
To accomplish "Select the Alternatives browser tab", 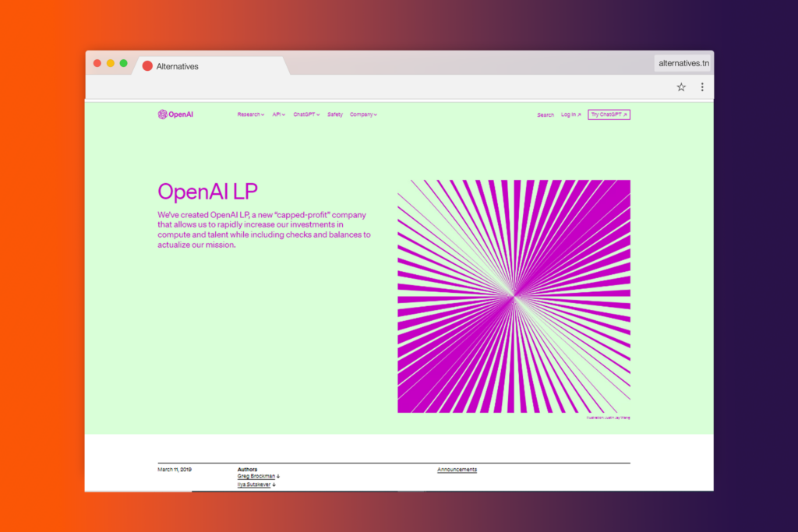I will [210, 66].
